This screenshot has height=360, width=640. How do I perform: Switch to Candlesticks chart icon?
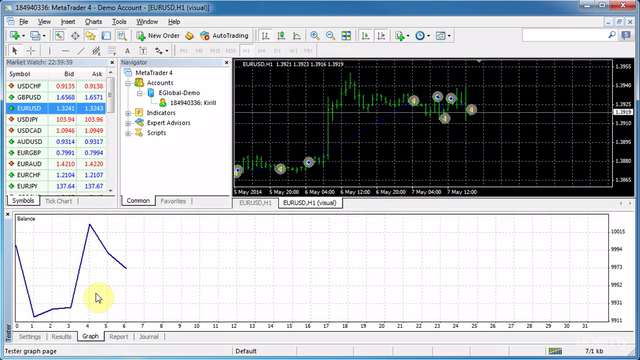tap(281, 36)
